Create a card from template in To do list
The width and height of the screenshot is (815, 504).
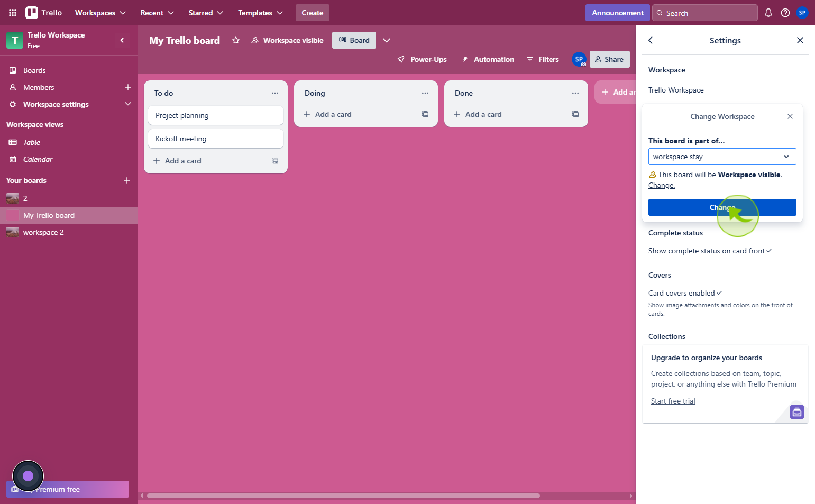[x=275, y=161]
